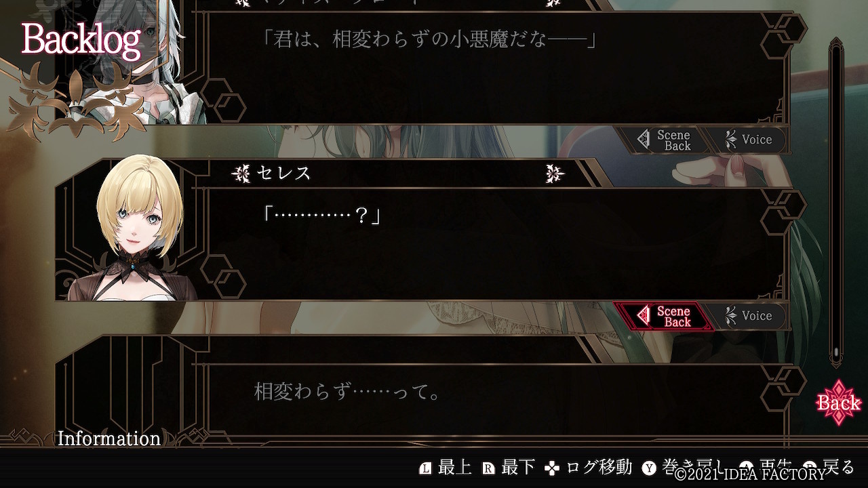The width and height of the screenshot is (868, 488).
Task: Play Ceres's line with Voice button
Action: [749, 316]
